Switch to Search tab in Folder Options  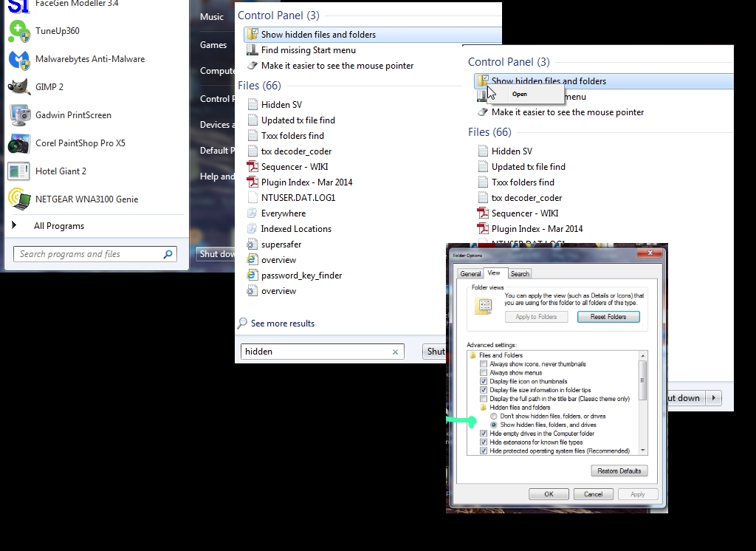click(x=520, y=273)
